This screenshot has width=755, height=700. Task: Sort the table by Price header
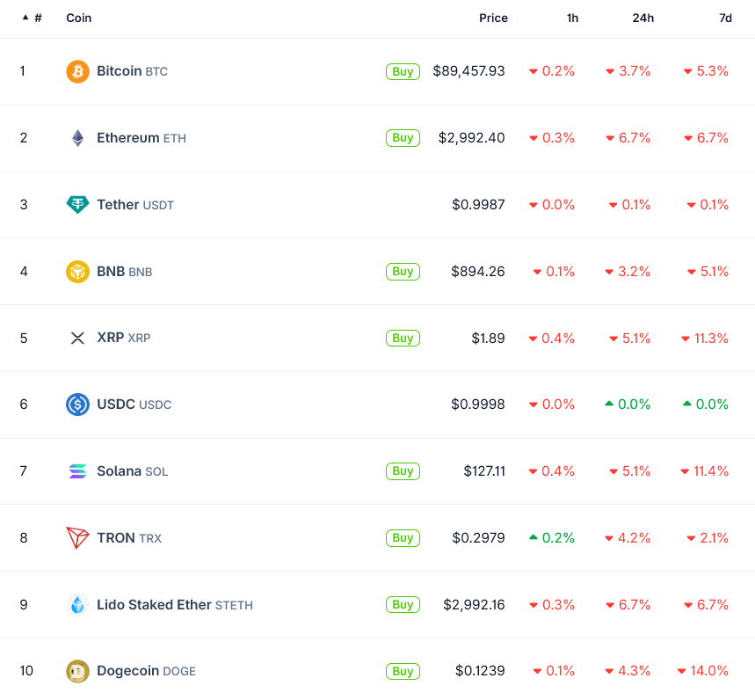[x=493, y=18]
